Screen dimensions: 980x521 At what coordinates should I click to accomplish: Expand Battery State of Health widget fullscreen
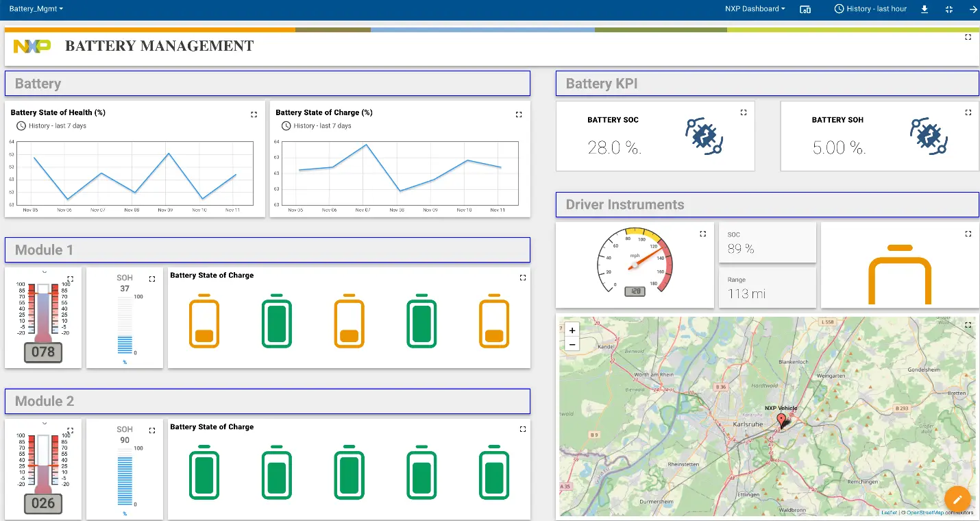coord(254,114)
